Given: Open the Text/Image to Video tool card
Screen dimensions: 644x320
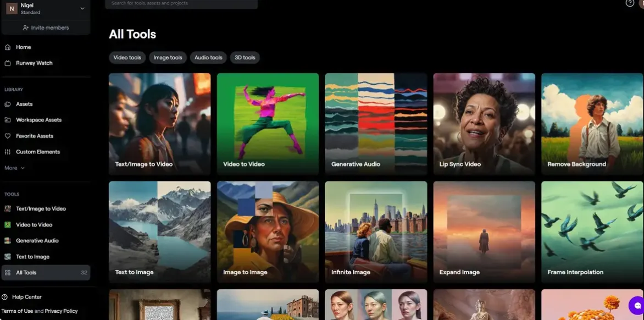Looking at the screenshot, I should click(160, 124).
